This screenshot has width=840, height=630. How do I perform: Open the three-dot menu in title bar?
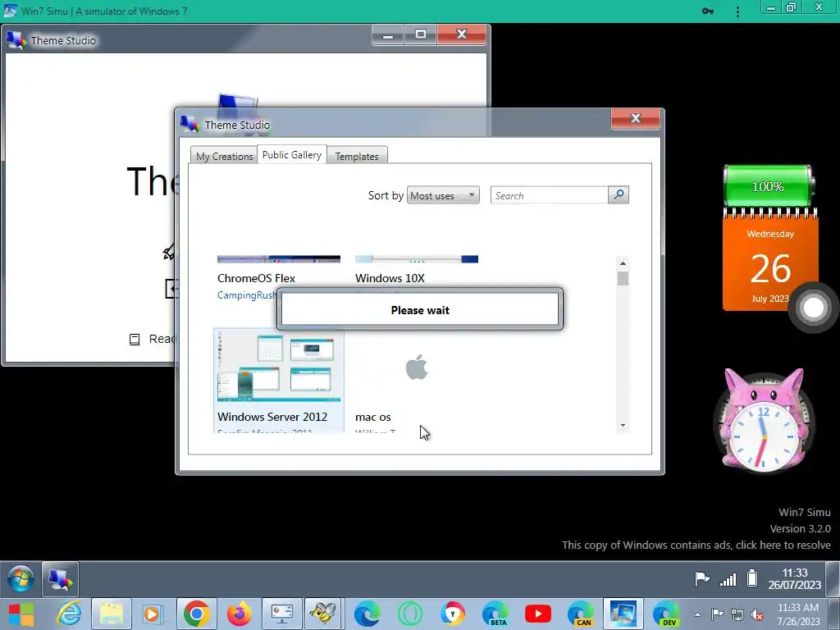[x=737, y=11]
